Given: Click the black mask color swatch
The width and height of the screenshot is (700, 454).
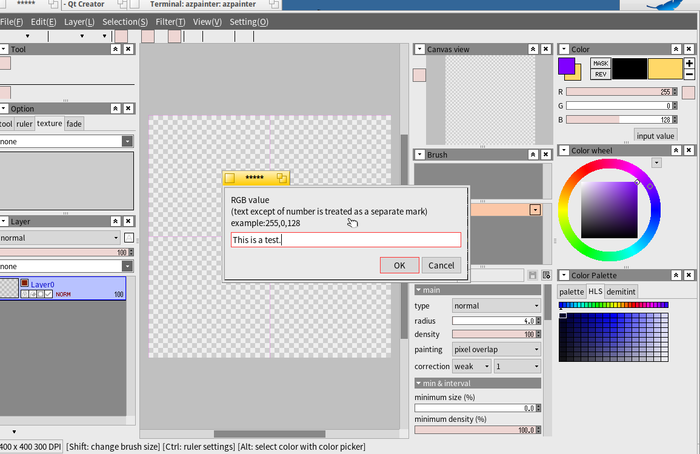Looking at the screenshot, I should pos(629,69).
